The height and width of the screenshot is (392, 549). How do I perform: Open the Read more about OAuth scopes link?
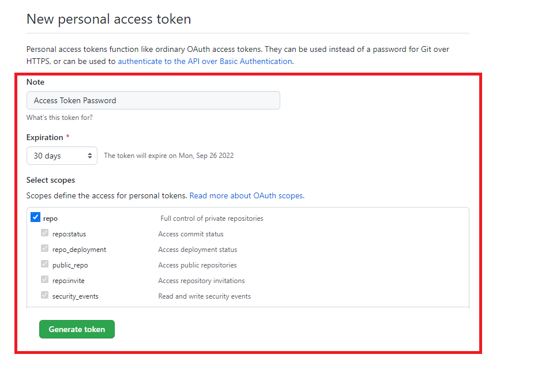click(247, 195)
